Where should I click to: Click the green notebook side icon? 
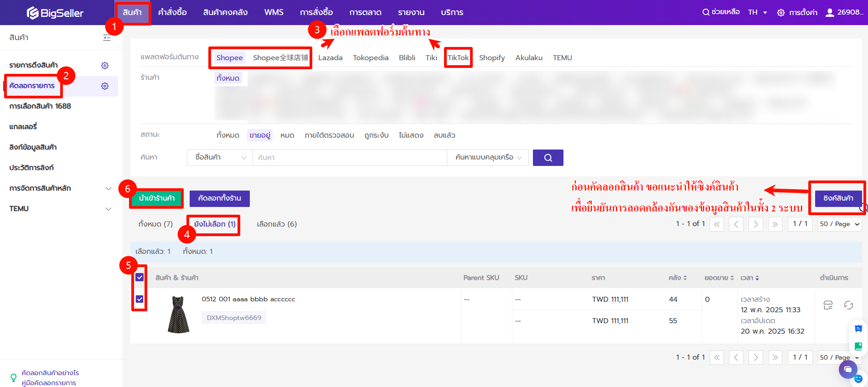[x=858, y=346]
